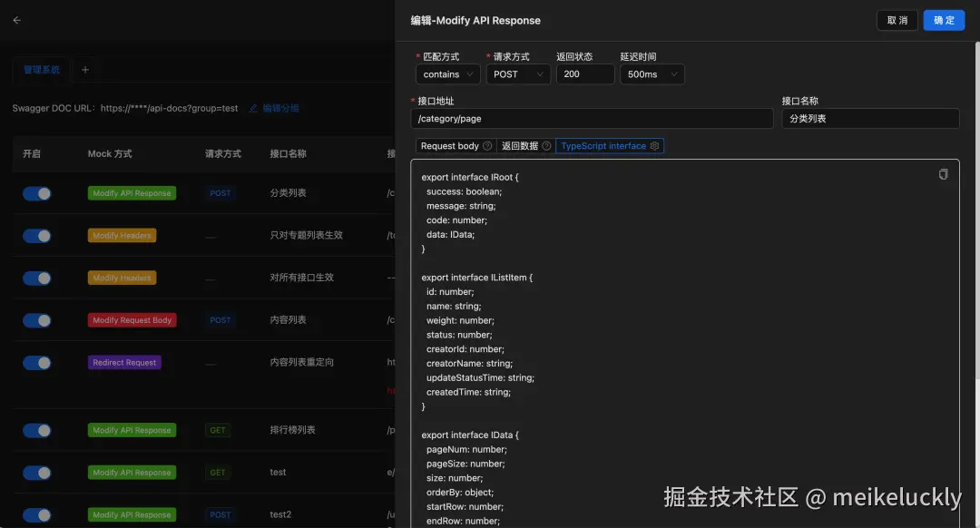
Task: Change the request method in the POST dropdown
Action: tap(518, 74)
